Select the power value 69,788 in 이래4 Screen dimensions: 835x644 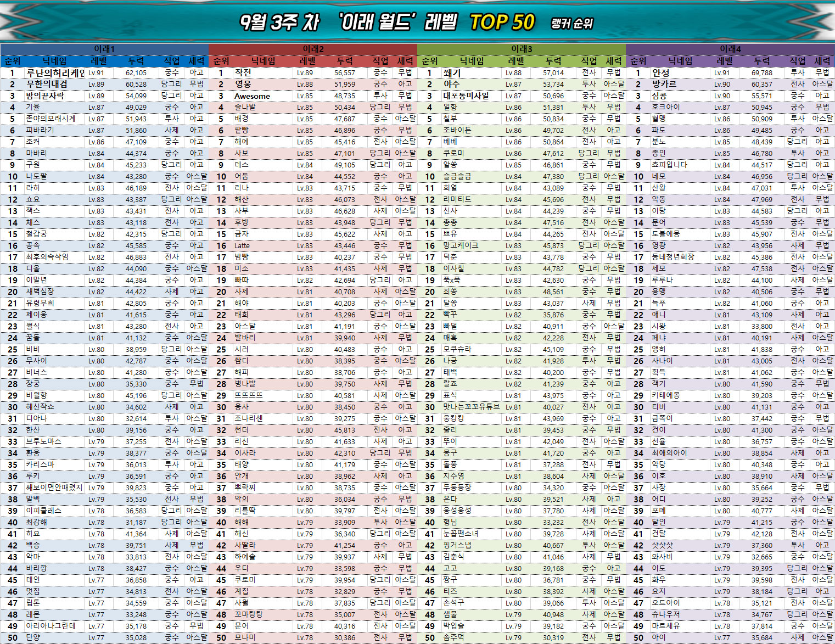(x=761, y=72)
